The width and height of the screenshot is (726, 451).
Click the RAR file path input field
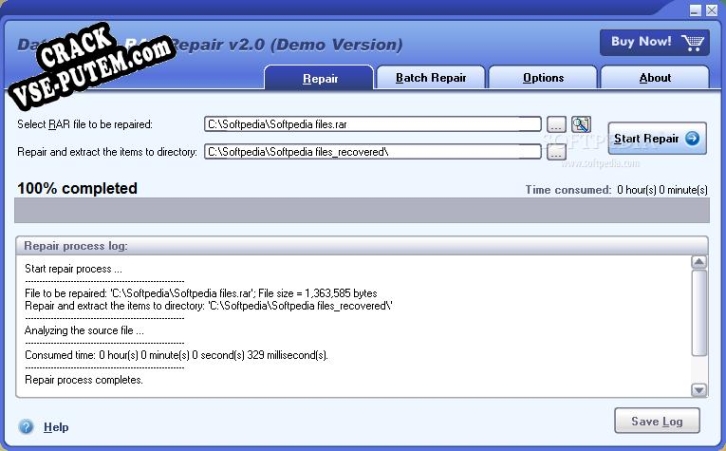[372, 124]
